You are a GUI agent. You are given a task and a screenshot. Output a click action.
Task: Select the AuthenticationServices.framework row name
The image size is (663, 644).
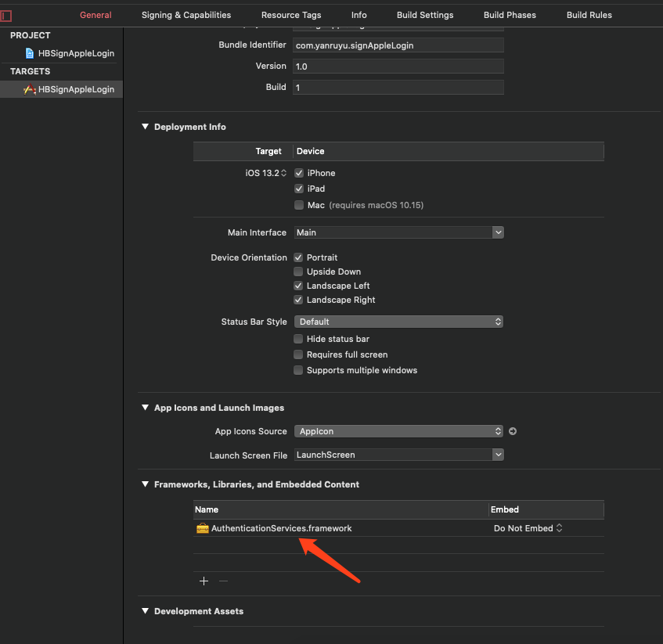pos(281,528)
